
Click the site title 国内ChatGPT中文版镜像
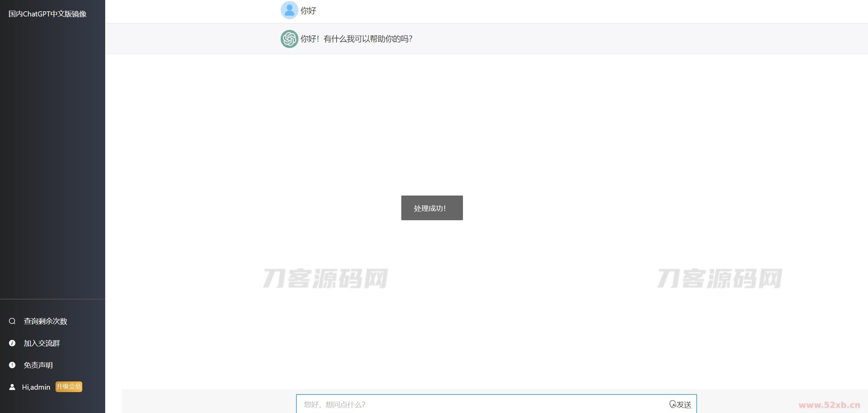click(x=47, y=14)
